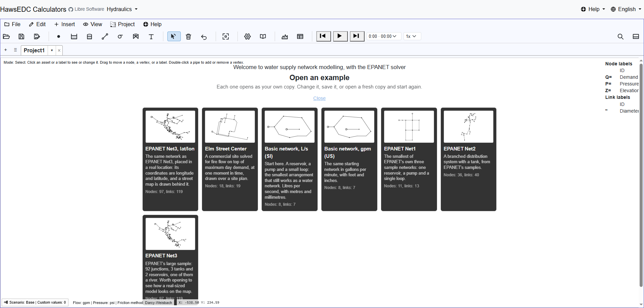
Task: Click the Save As toolbar icon
Action: pyautogui.click(x=37, y=37)
